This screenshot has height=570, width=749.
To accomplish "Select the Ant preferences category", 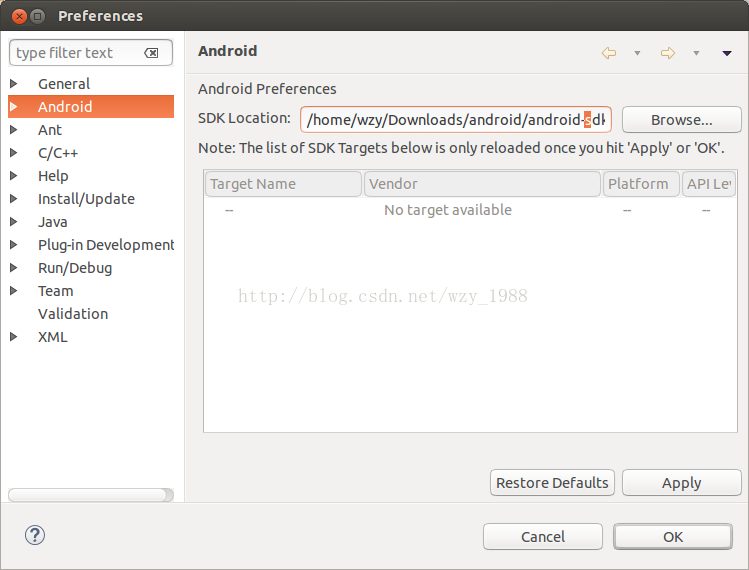I will (50, 129).
